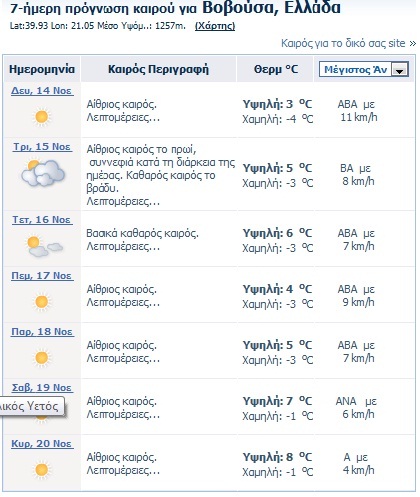Click the partly cloudy icon for 16 Nov
The height and width of the screenshot is (497, 420).
[x=44, y=247]
